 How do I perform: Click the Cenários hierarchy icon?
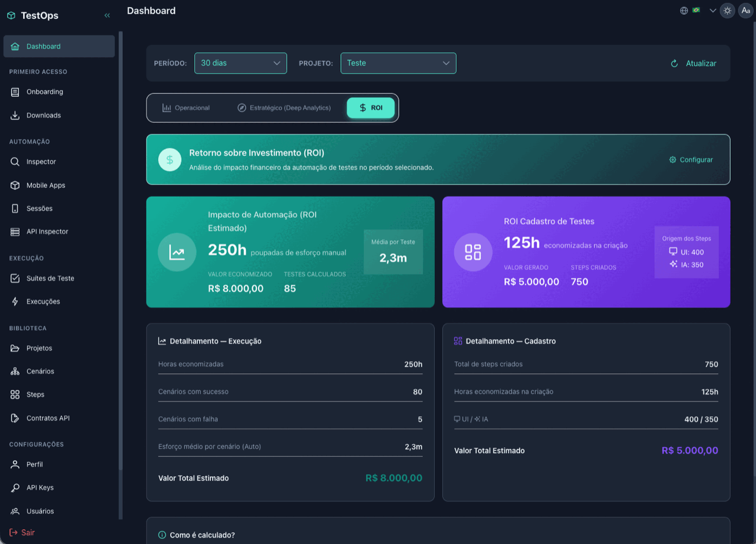click(x=15, y=372)
